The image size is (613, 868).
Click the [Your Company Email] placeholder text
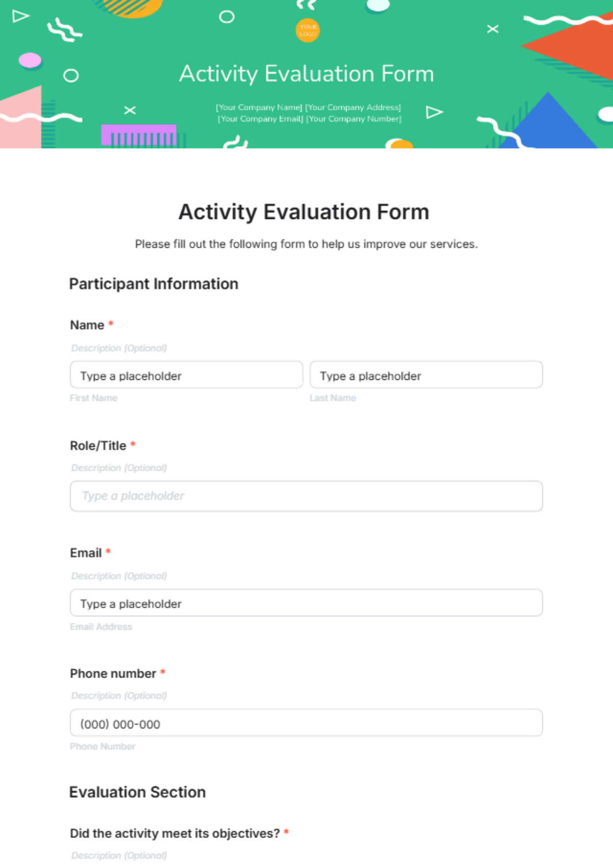pos(260,118)
